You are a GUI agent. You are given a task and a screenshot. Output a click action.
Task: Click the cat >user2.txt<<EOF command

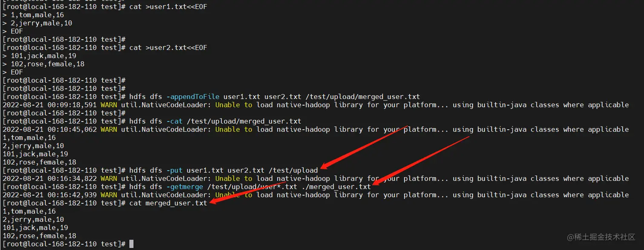tap(168, 48)
